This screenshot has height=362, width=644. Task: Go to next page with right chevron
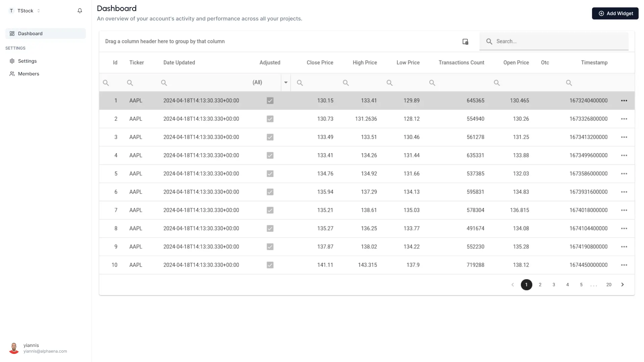tap(623, 285)
